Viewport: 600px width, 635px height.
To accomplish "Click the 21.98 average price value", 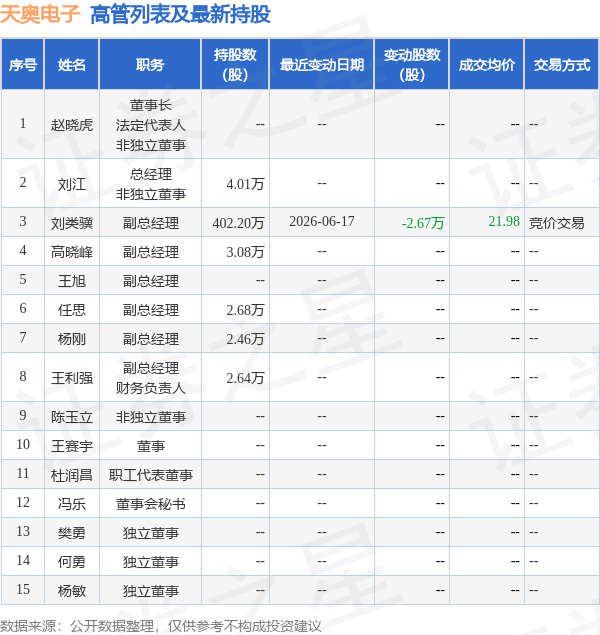I will point(504,221).
